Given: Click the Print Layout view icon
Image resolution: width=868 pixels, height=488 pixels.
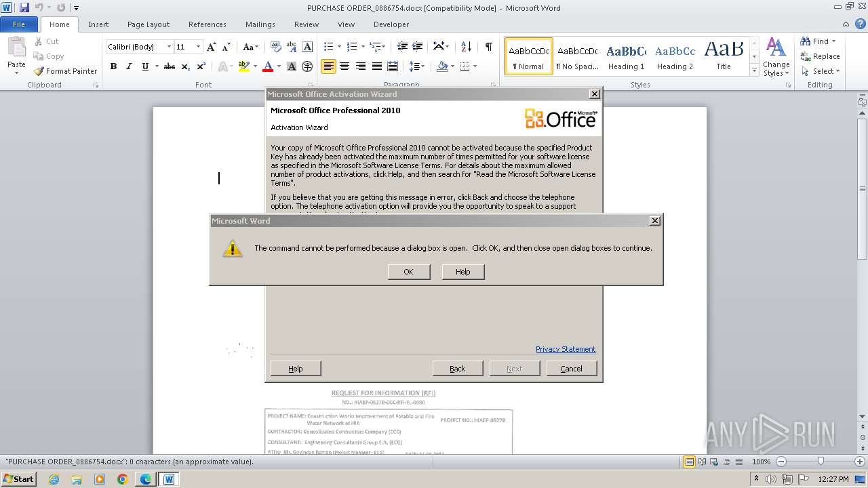Looking at the screenshot, I should [x=690, y=462].
